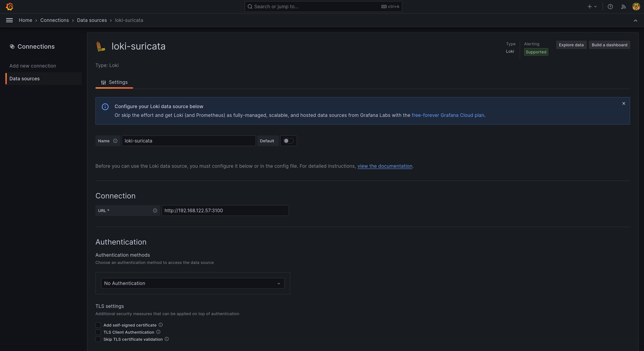Click the Supported alerting badge

tap(536, 52)
